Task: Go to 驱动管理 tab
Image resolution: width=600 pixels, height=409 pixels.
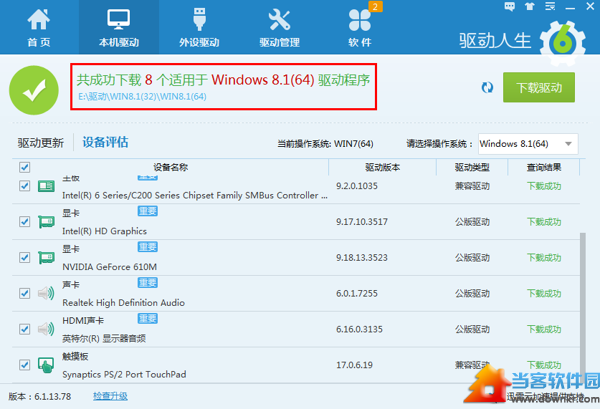Action: 279,28
